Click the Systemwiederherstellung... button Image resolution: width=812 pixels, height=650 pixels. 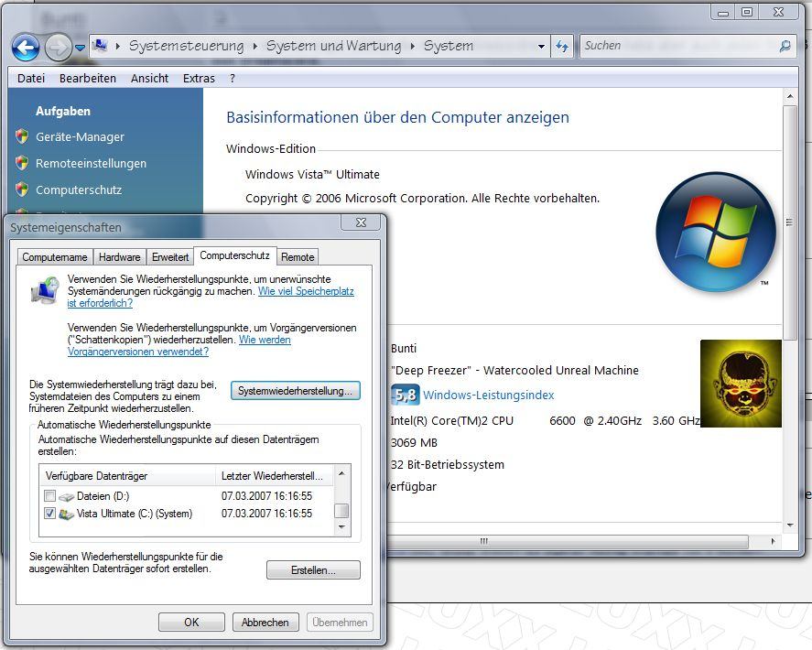pyautogui.click(x=295, y=391)
